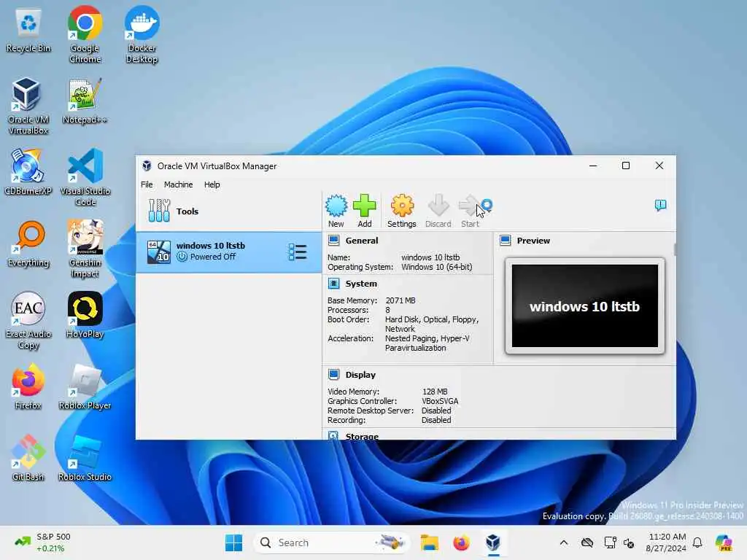Click the VirtualBox taskbar icon
Viewport: 747px width, 560px height.
pos(493,542)
